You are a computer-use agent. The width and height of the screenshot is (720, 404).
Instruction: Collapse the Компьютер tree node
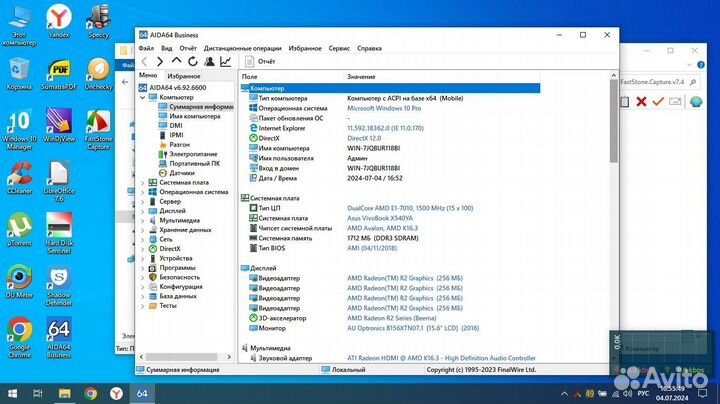(142, 97)
